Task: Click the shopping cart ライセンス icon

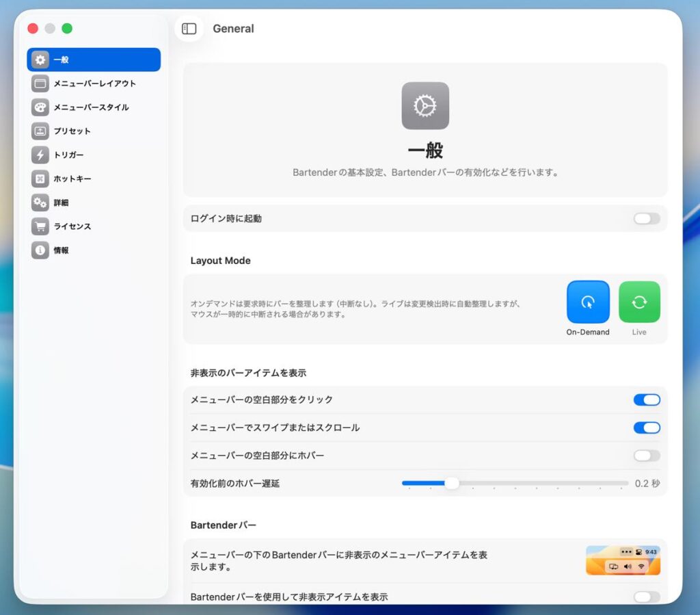Action: pos(40,226)
